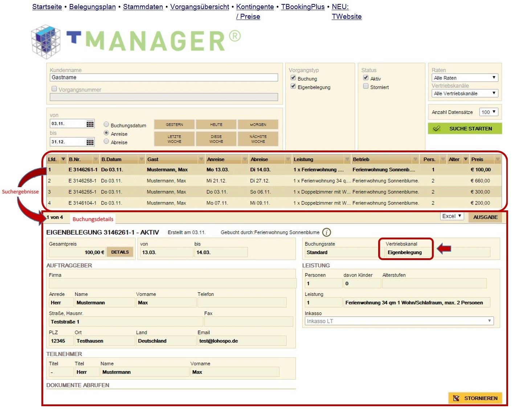Open the 'Alle Raten' dropdown
The width and height of the screenshot is (519, 420).
coord(465,78)
